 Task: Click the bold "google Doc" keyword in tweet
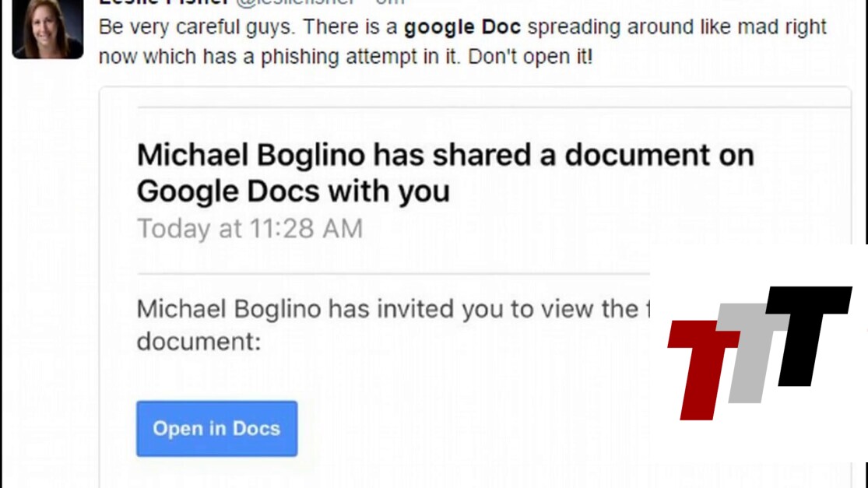(x=462, y=27)
